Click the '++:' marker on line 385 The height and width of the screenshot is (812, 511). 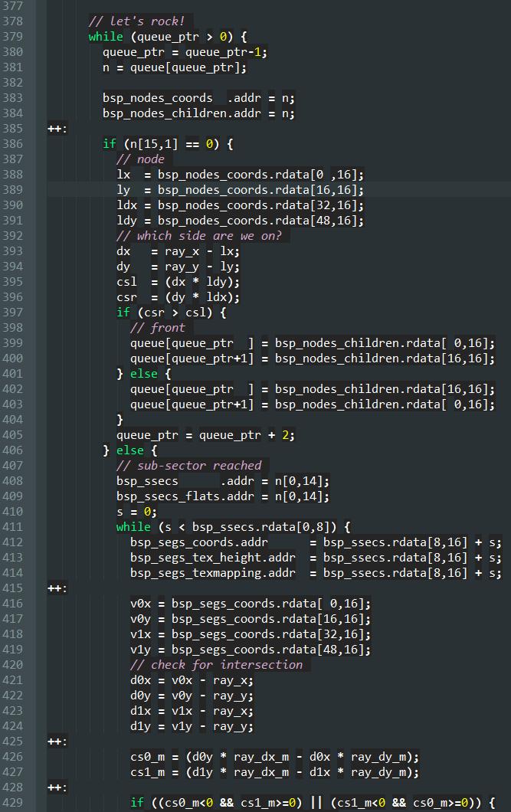point(57,129)
